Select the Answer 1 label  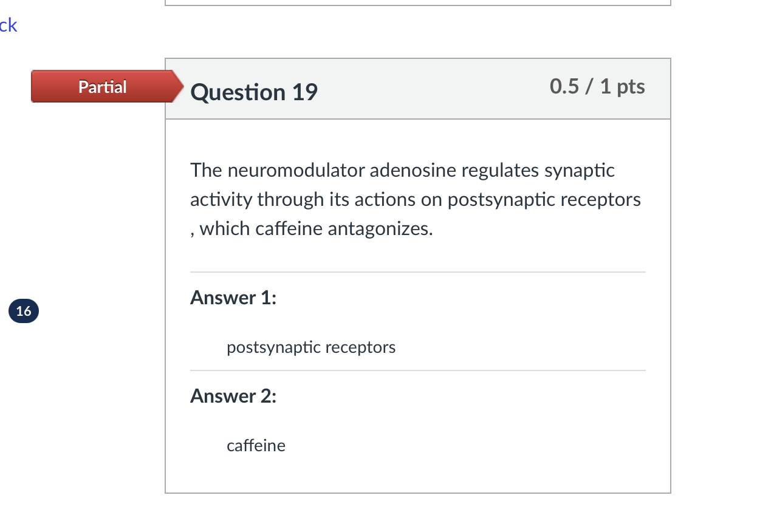(233, 298)
